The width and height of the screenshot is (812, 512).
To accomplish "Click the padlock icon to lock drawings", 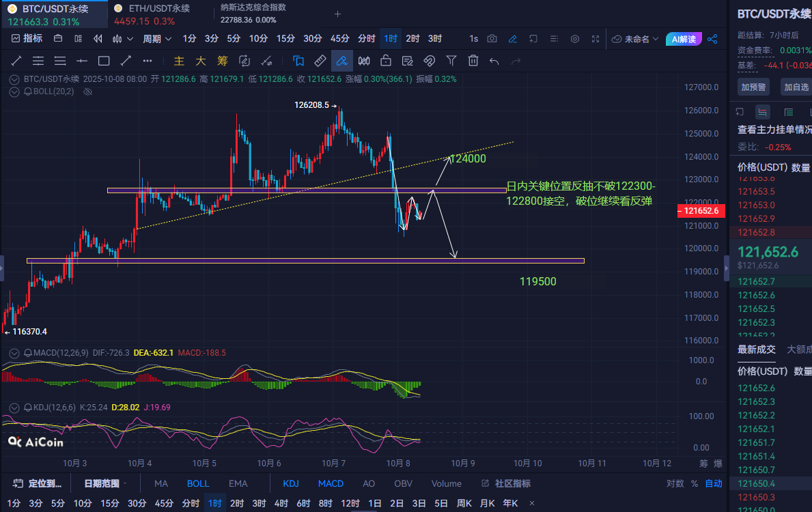I will (385, 61).
